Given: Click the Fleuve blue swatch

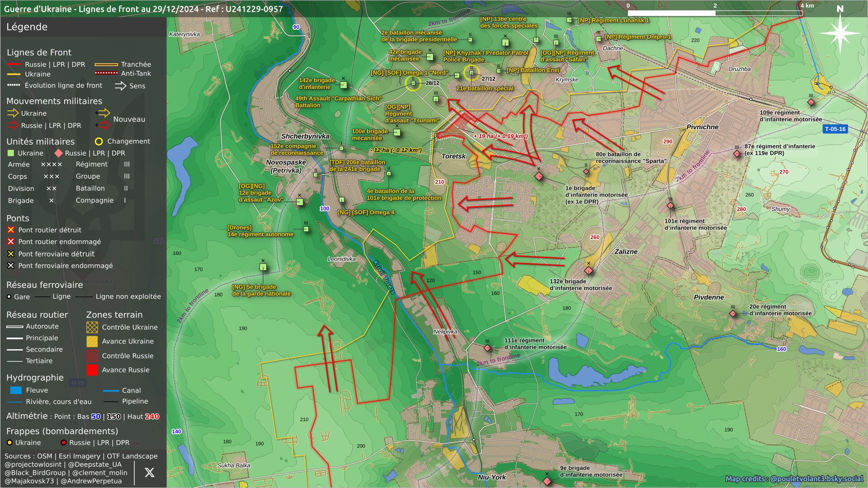Looking at the screenshot, I should [x=16, y=390].
